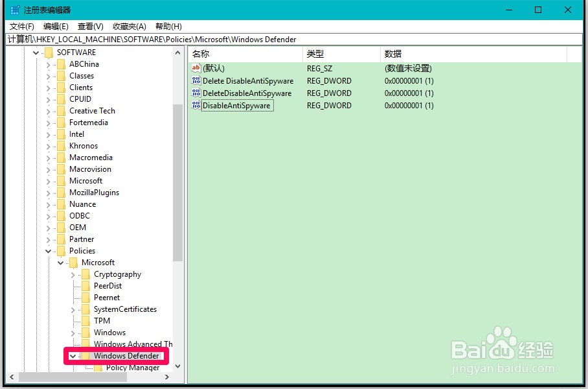Click the Intel folder icon
Viewport: 588px width, 389px height.
click(61, 134)
